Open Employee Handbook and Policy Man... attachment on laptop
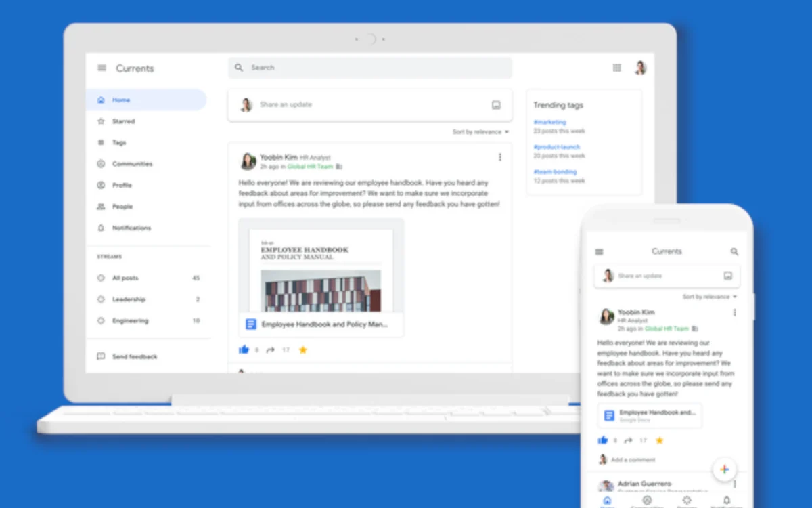 321,324
